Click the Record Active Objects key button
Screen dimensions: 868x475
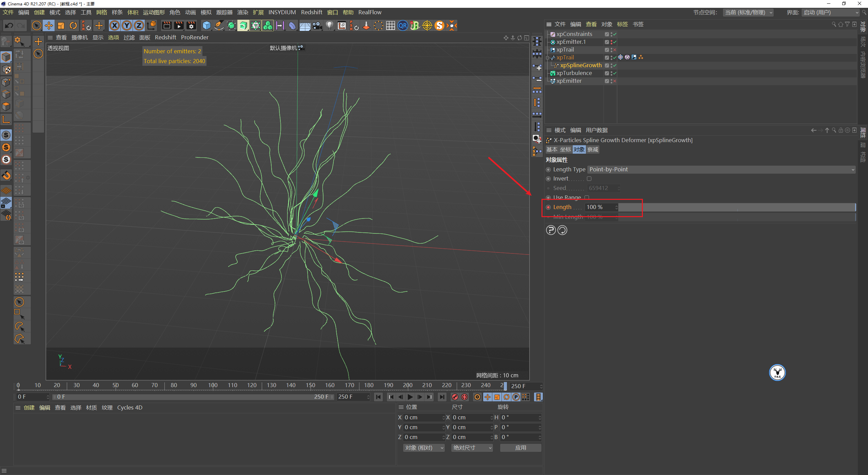pos(455,397)
